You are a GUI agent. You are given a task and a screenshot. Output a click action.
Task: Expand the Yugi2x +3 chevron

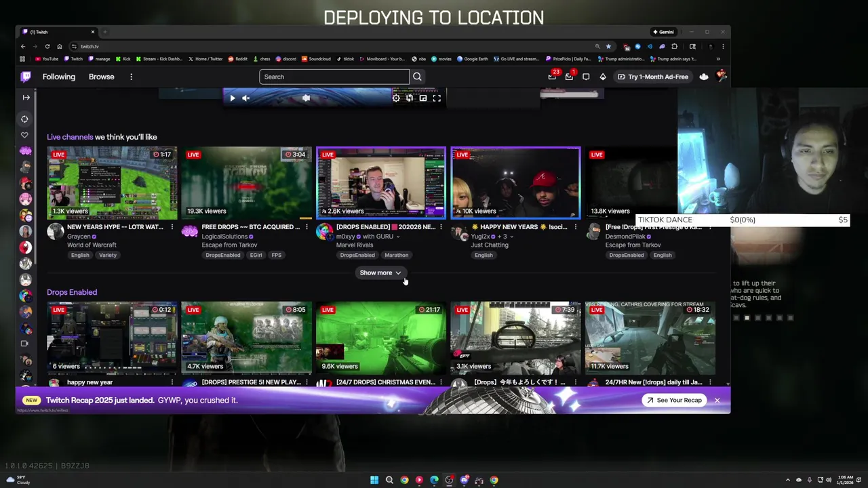click(511, 237)
